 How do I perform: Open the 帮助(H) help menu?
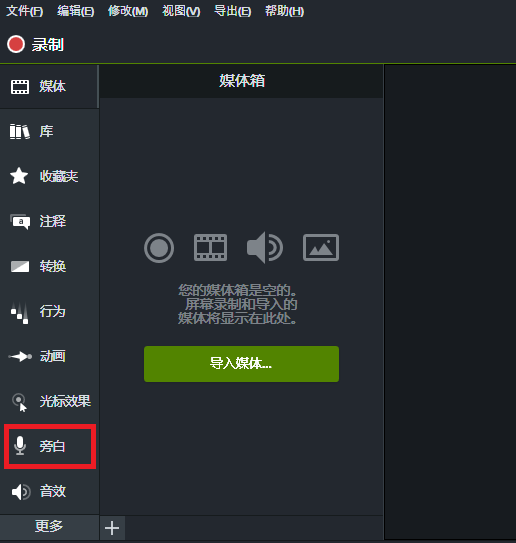(x=284, y=11)
